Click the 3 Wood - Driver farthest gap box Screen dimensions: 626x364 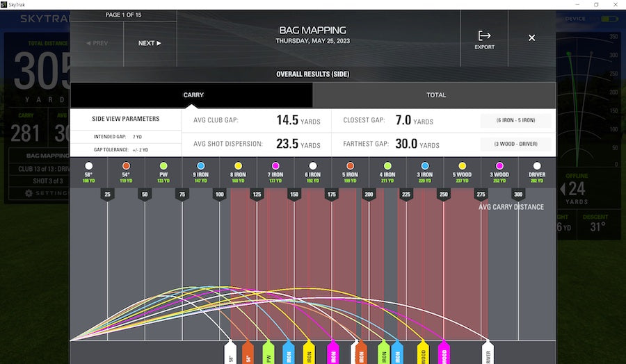click(515, 144)
